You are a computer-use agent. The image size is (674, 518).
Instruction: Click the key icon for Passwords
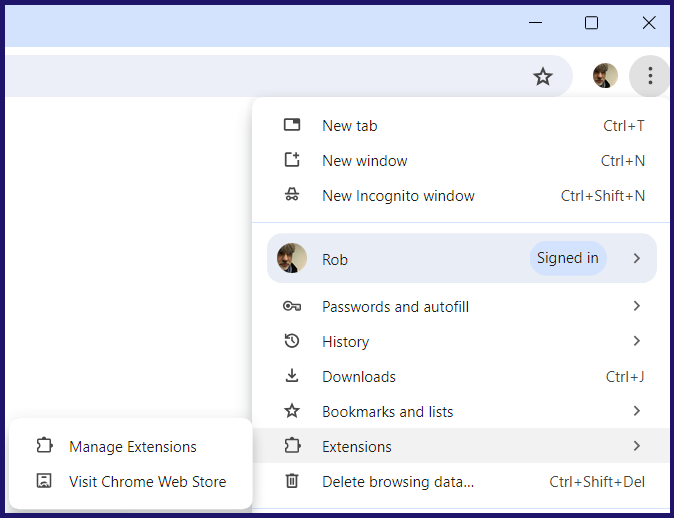tap(292, 307)
